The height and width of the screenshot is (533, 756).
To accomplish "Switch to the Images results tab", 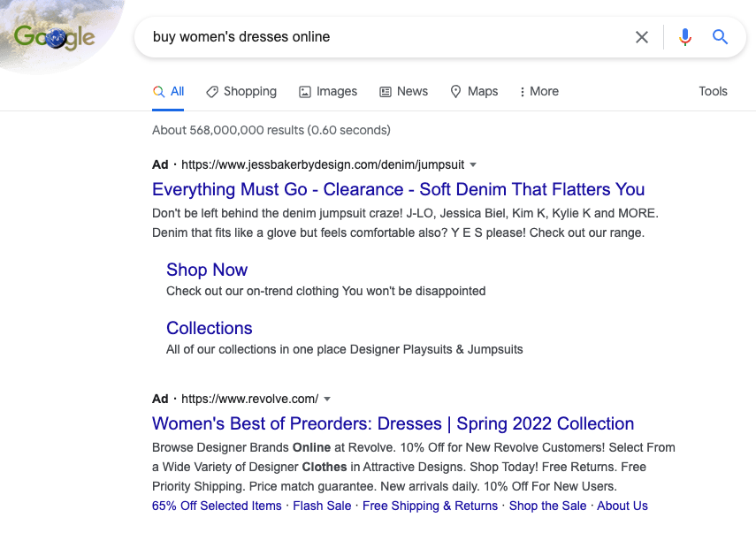I will coord(328,92).
